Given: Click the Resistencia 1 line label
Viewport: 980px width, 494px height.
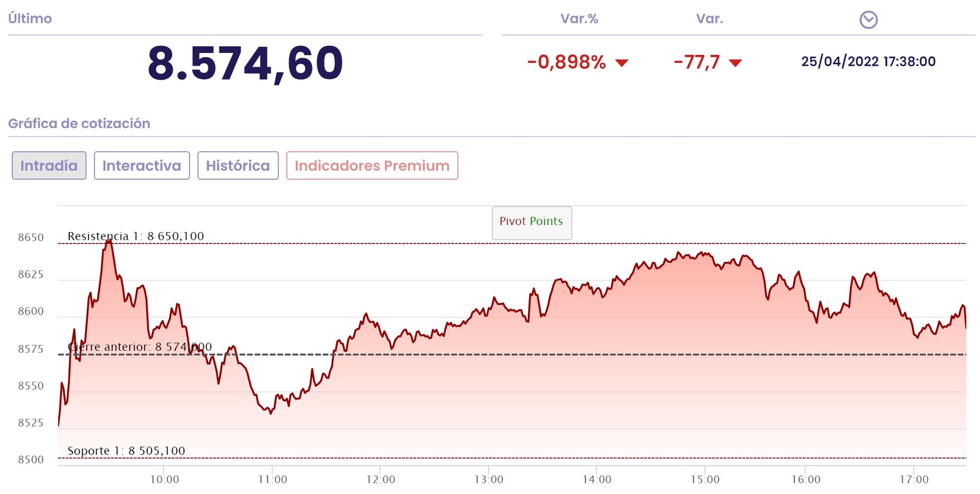Looking at the screenshot, I should tap(136, 236).
